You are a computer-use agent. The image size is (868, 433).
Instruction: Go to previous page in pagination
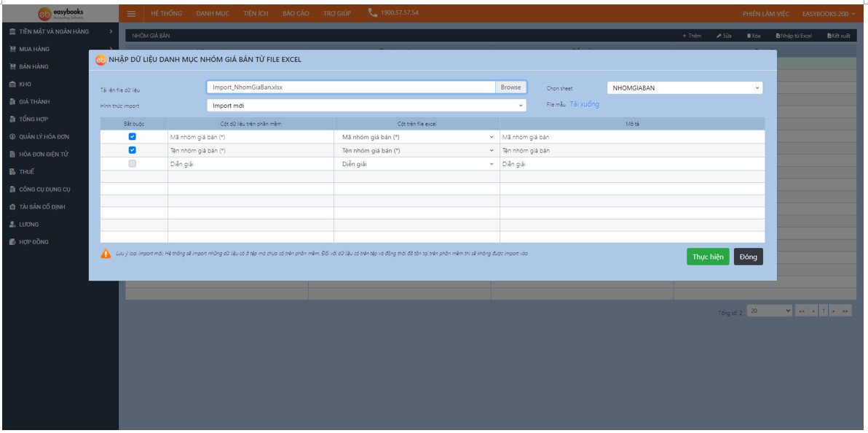[813, 311]
